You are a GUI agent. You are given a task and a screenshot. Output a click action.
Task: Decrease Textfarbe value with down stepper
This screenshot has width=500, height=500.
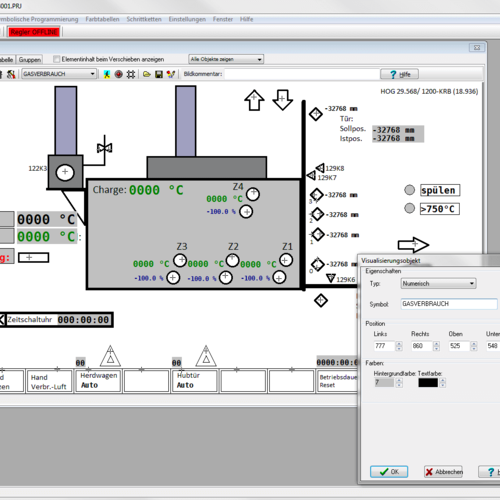pyautogui.click(x=443, y=385)
